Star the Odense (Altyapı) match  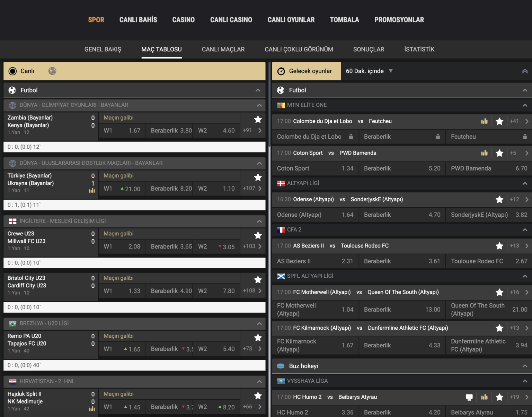click(499, 199)
